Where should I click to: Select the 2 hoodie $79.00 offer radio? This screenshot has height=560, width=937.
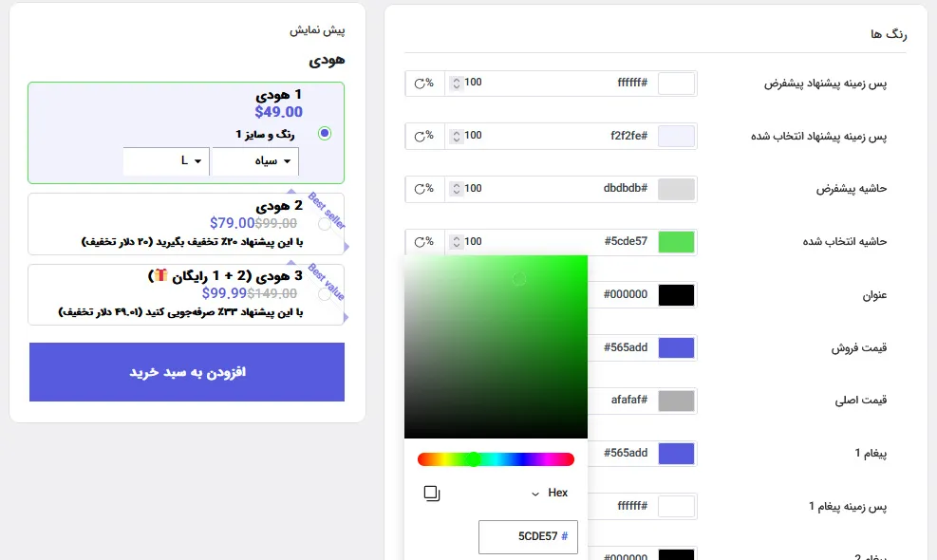click(x=325, y=224)
